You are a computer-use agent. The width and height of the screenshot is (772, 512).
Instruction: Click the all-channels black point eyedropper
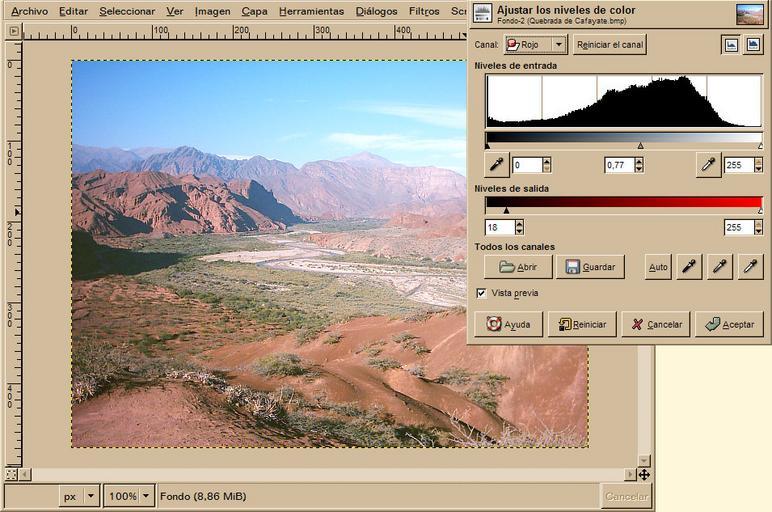[x=688, y=267]
